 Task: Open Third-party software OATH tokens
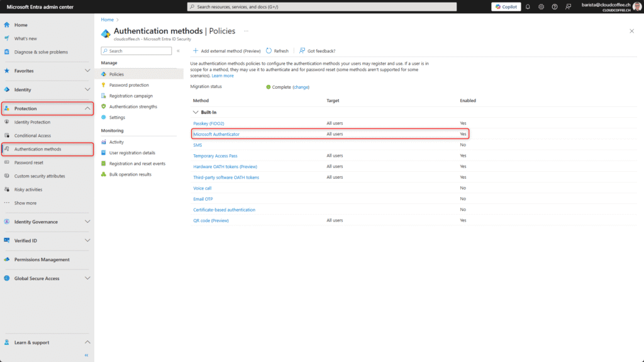[x=226, y=178]
